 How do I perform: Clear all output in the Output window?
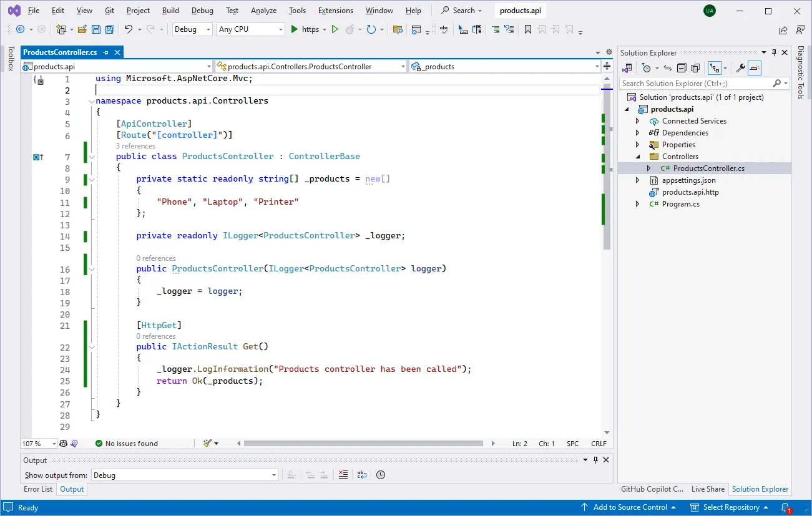[343, 475]
